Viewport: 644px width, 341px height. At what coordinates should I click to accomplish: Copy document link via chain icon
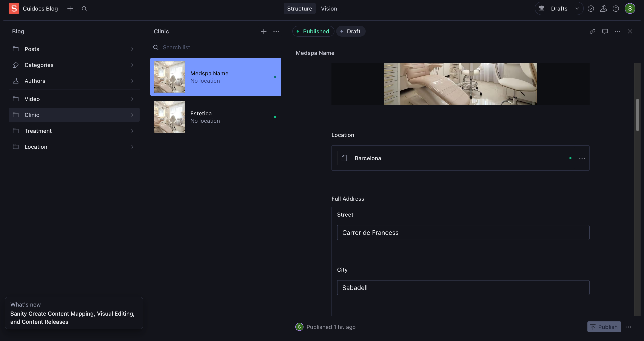[593, 31]
